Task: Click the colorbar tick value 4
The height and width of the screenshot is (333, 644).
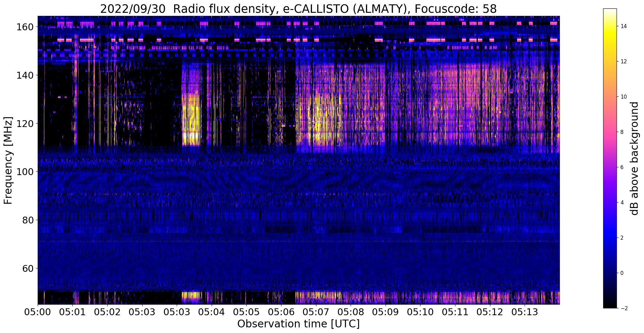Action: [x=622, y=203]
